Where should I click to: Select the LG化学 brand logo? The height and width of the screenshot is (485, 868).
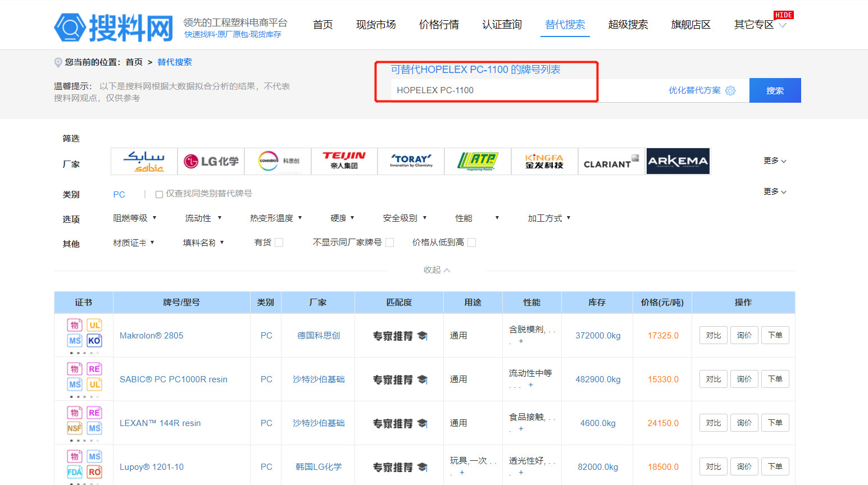point(211,162)
